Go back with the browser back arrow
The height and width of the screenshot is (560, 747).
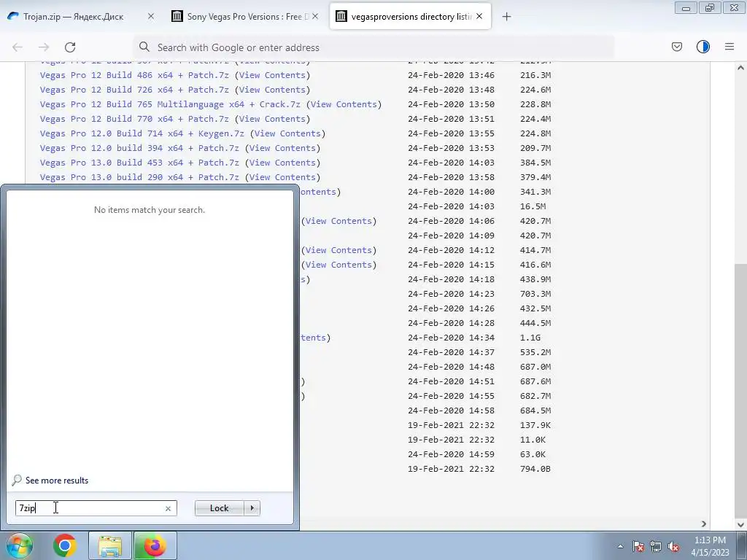18,47
